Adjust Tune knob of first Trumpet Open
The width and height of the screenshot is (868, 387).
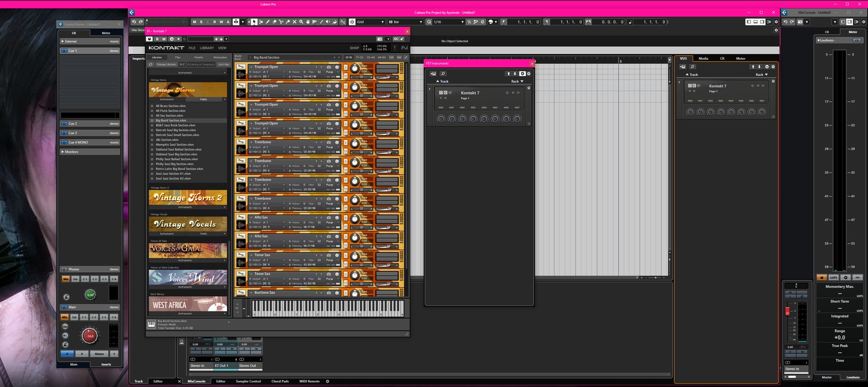pos(355,68)
